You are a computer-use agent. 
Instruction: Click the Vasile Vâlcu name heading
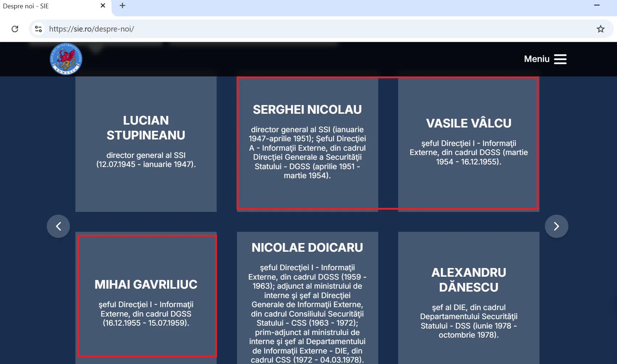(468, 123)
